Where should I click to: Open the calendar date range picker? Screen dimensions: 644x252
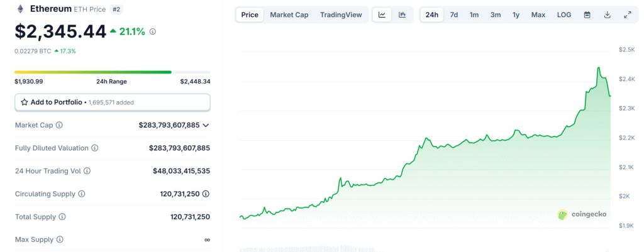click(587, 14)
